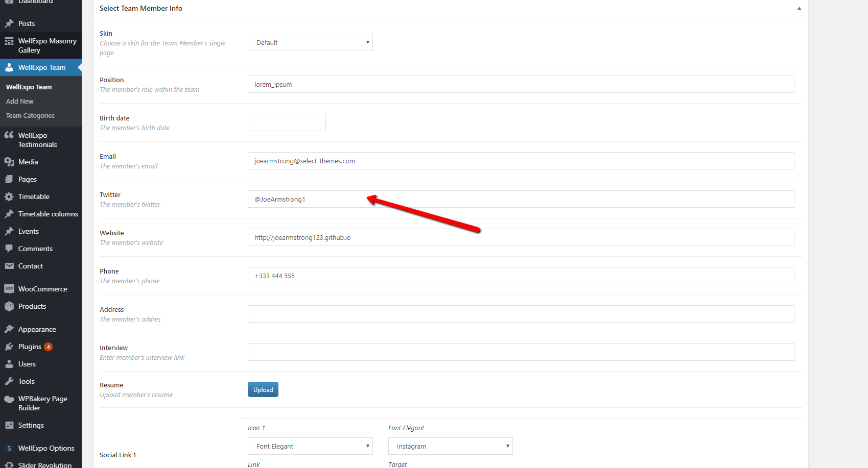868x468 pixels.
Task: Click the WooCommerce icon in sidebar
Action: (9, 289)
